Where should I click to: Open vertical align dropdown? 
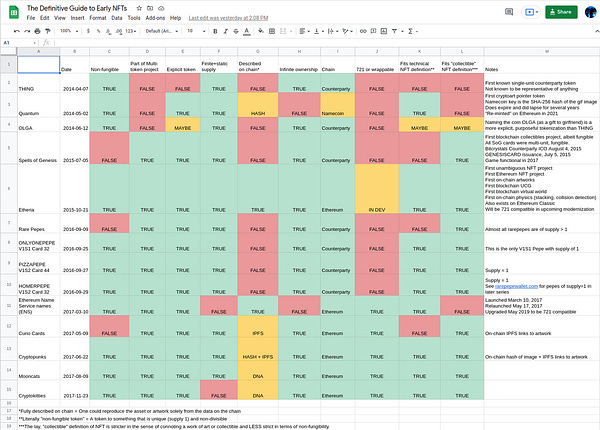[x=319, y=31]
